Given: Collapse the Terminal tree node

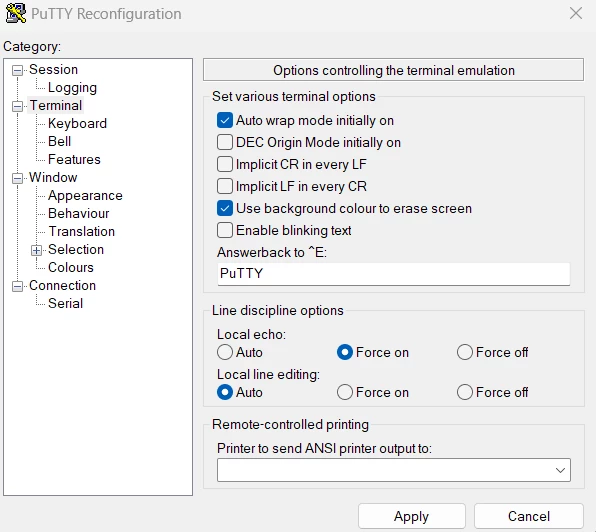Looking at the screenshot, I should click(x=17, y=106).
